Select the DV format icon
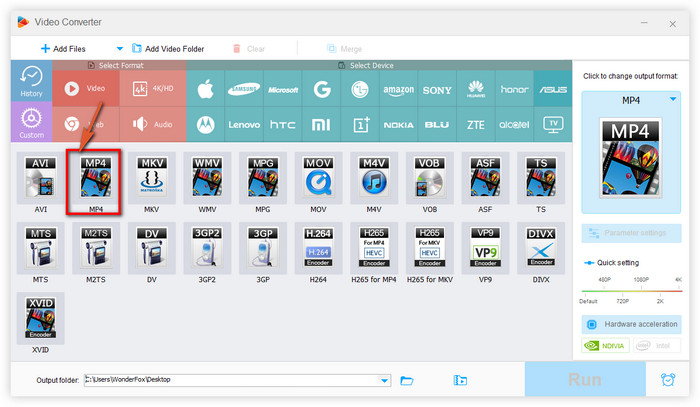The width and height of the screenshot is (700, 407). 152,248
